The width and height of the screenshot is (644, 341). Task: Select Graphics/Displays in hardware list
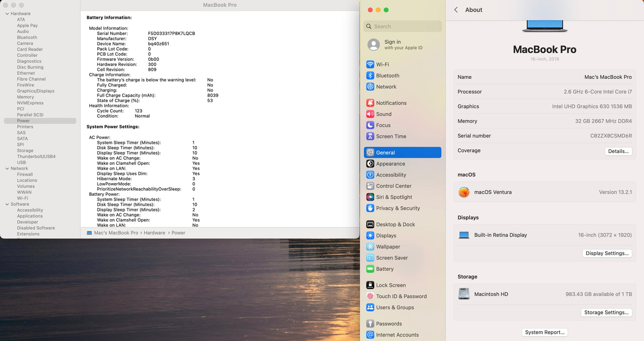[x=36, y=91]
